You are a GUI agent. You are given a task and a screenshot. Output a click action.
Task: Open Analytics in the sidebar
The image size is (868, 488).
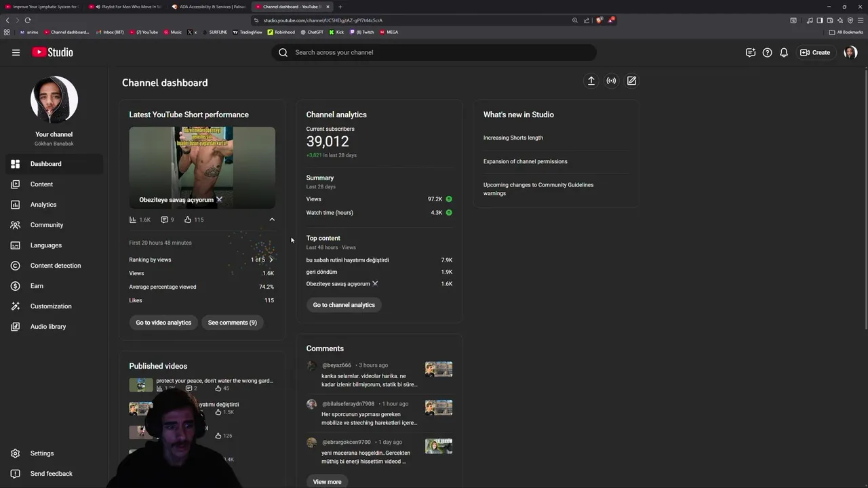(54, 205)
